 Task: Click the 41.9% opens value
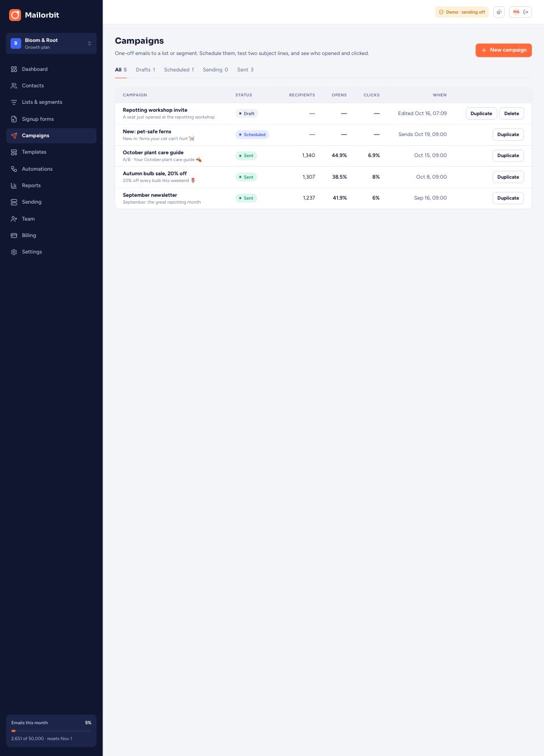[x=339, y=198]
